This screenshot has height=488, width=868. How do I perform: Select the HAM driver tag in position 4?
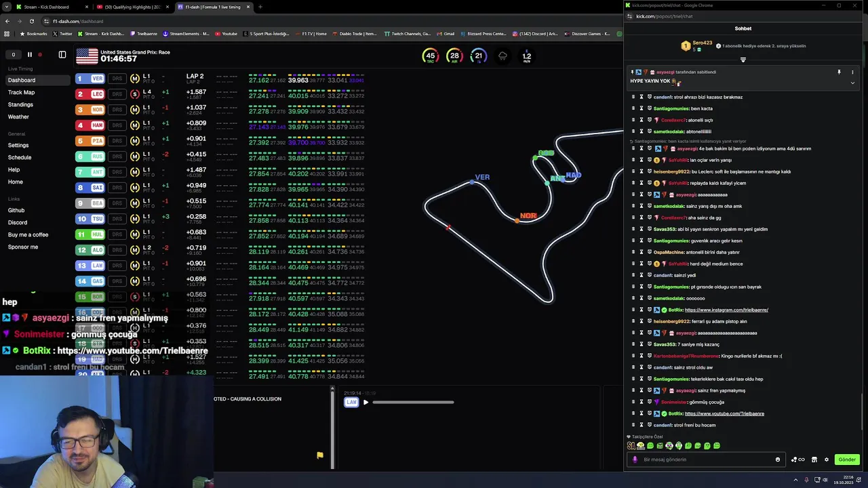[x=90, y=125]
